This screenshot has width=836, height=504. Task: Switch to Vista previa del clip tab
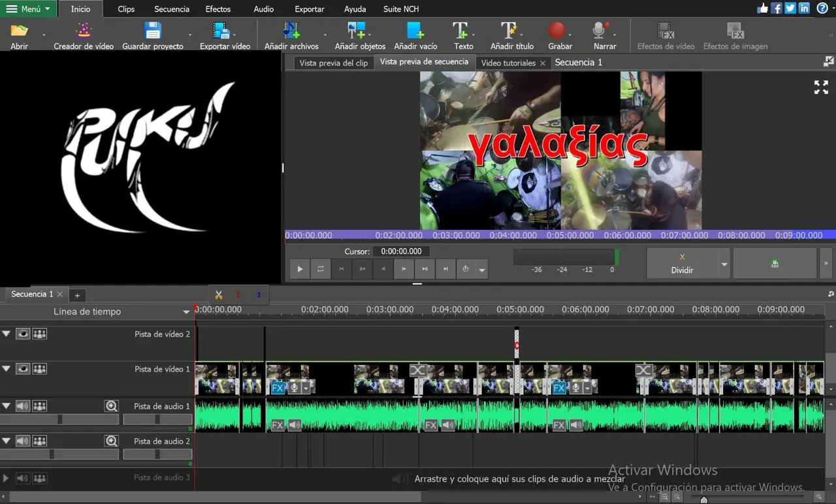334,63
